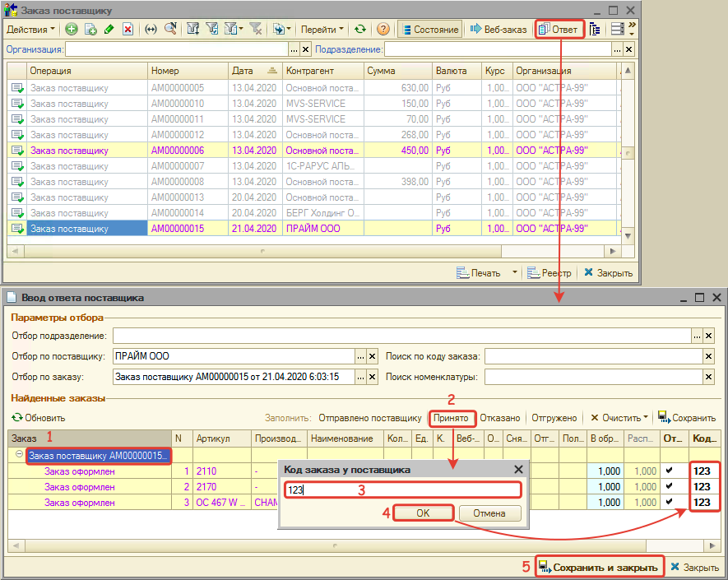Open the Отбор по поставщику selection ellipsis
The width and height of the screenshot is (728, 580).
point(361,356)
